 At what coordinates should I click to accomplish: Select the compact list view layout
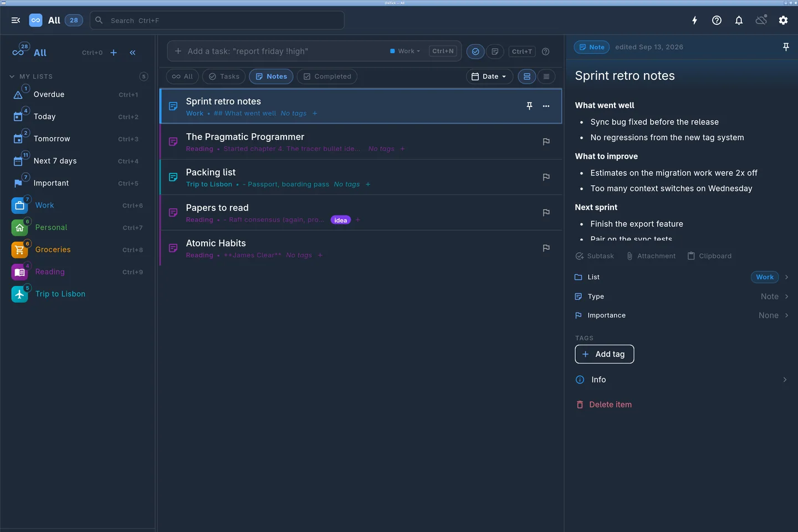coord(546,76)
